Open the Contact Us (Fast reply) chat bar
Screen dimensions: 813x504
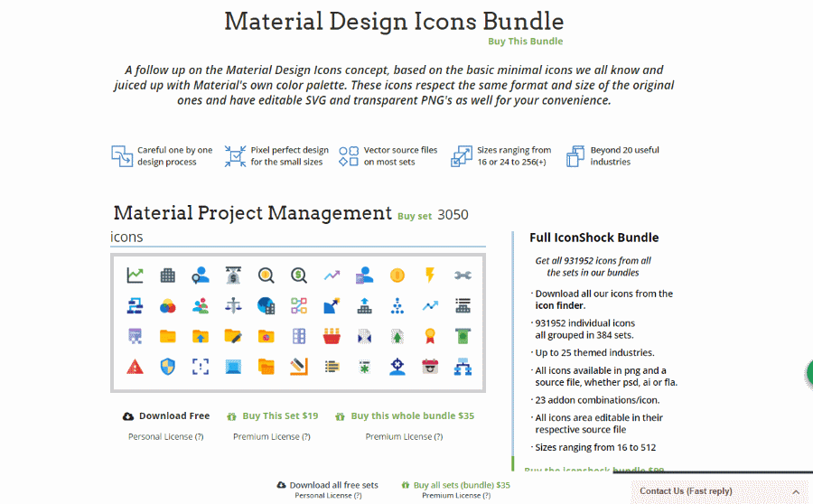pyautogui.click(x=722, y=491)
